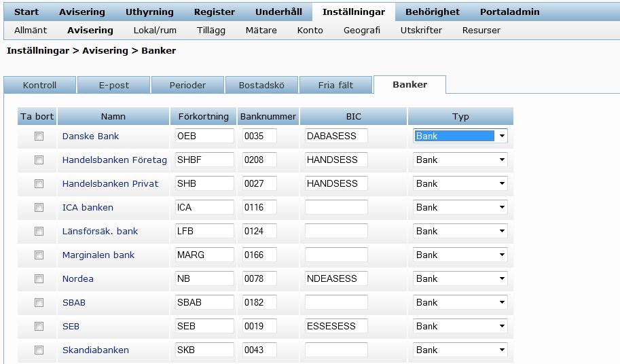Switch to the Perioder tab

[187, 85]
